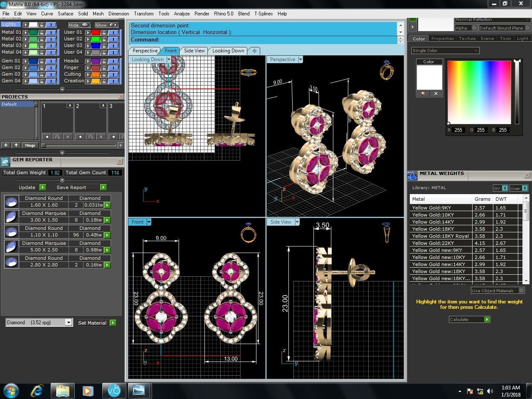The width and height of the screenshot is (532, 399).
Task: Click the lock icon for Metal 01 layer
Action: (x=42, y=32)
